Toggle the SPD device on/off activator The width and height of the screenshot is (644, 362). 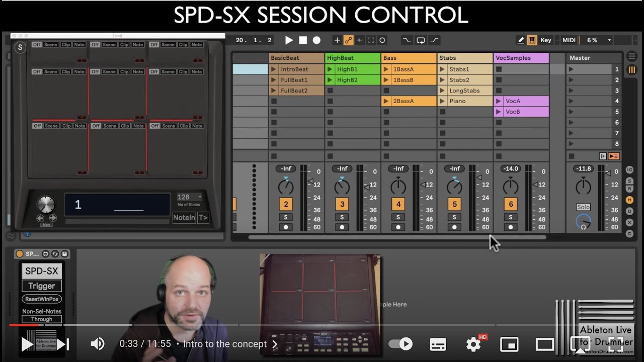20,254
